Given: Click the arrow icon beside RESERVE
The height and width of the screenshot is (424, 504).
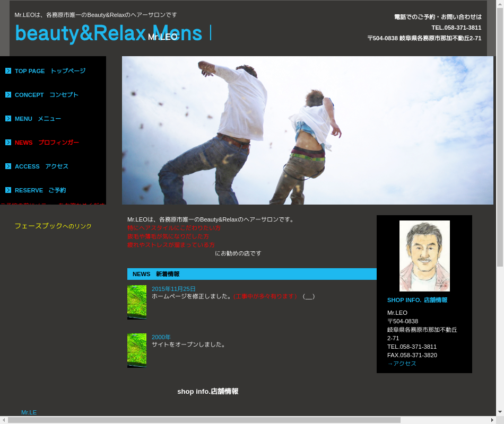Looking at the screenshot, I should (8, 190).
